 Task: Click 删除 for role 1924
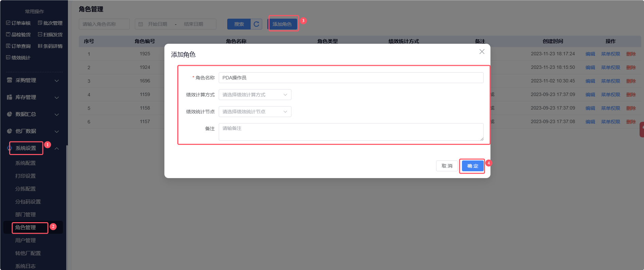click(x=631, y=67)
